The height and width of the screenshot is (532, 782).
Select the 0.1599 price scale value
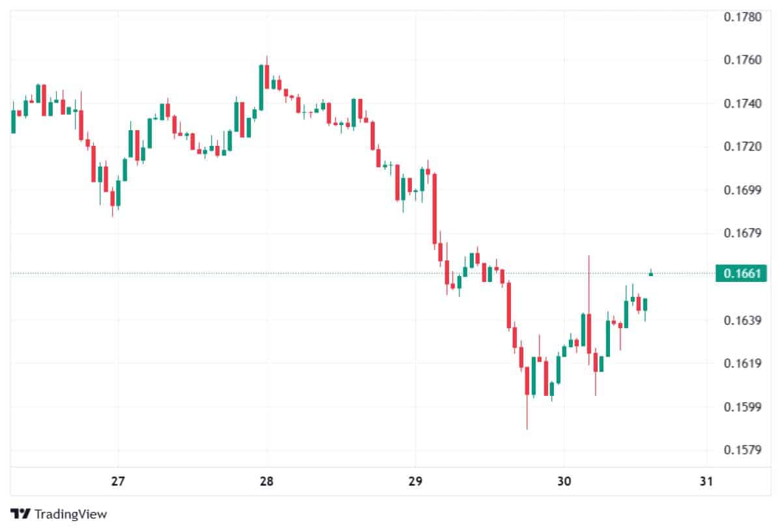tap(742, 407)
